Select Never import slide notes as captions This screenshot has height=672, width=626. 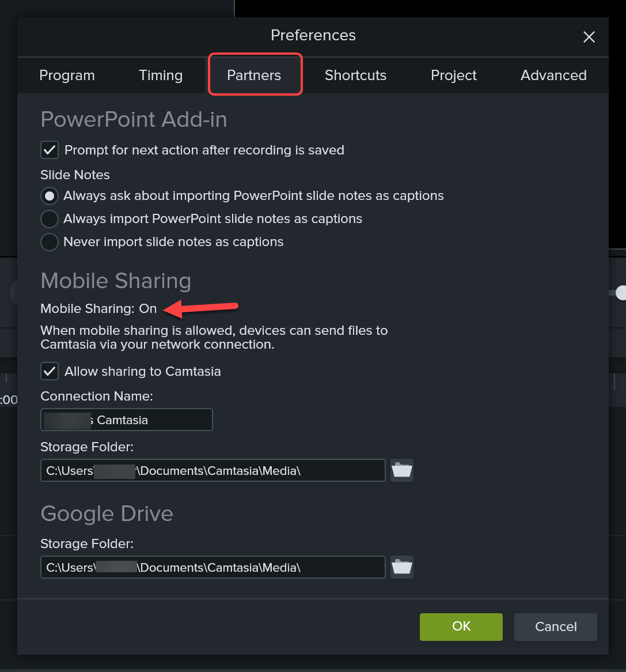pyautogui.click(x=50, y=242)
